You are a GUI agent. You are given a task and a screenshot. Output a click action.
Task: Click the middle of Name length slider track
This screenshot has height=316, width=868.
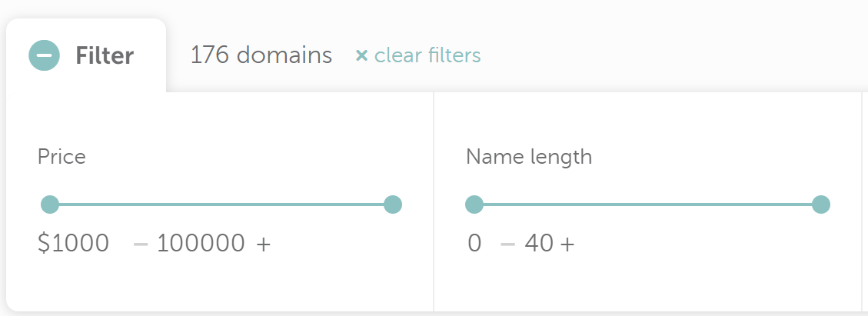click(647, 205)
